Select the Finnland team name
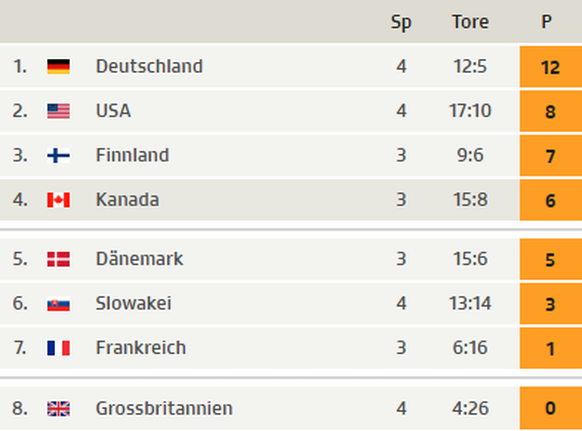 tap(133, 155)
